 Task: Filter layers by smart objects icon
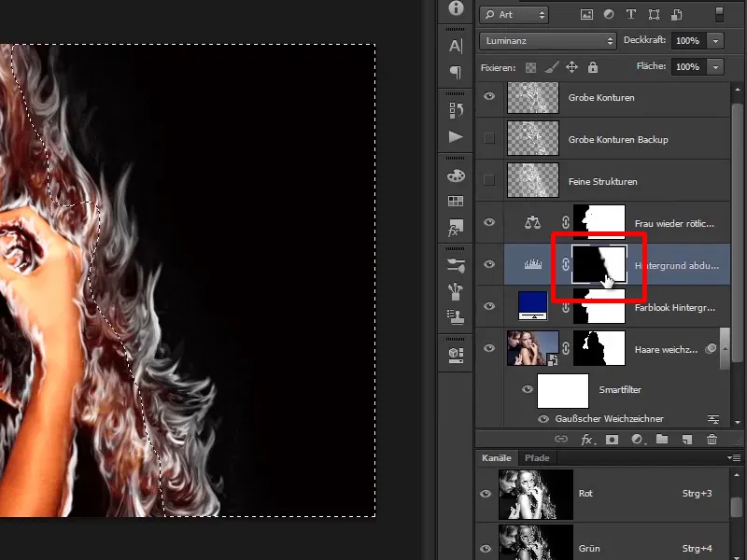tap(676, 15)
